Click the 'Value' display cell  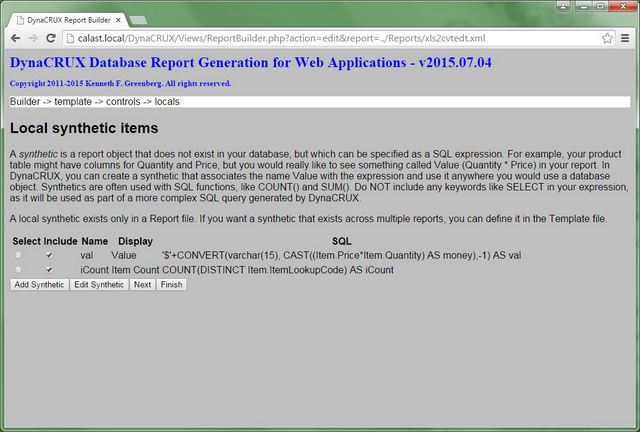pos(124,256)
